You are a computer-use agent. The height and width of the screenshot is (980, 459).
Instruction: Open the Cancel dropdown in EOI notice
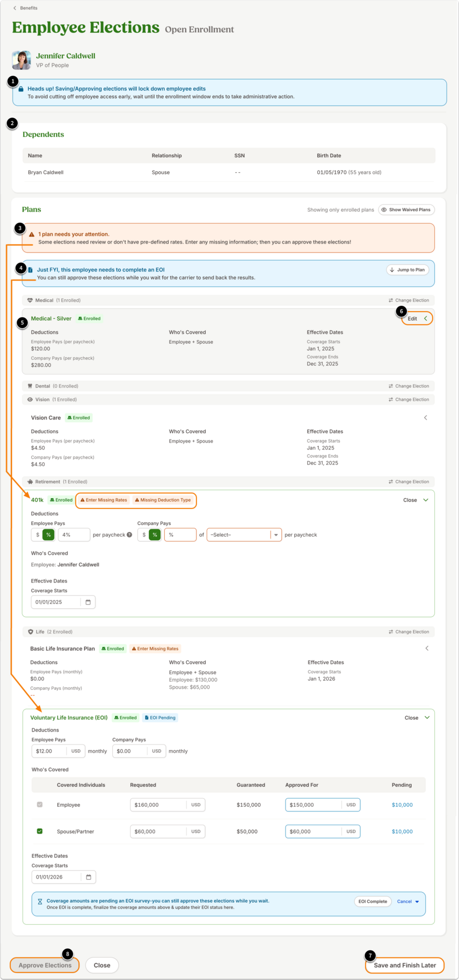click(408, 902)
